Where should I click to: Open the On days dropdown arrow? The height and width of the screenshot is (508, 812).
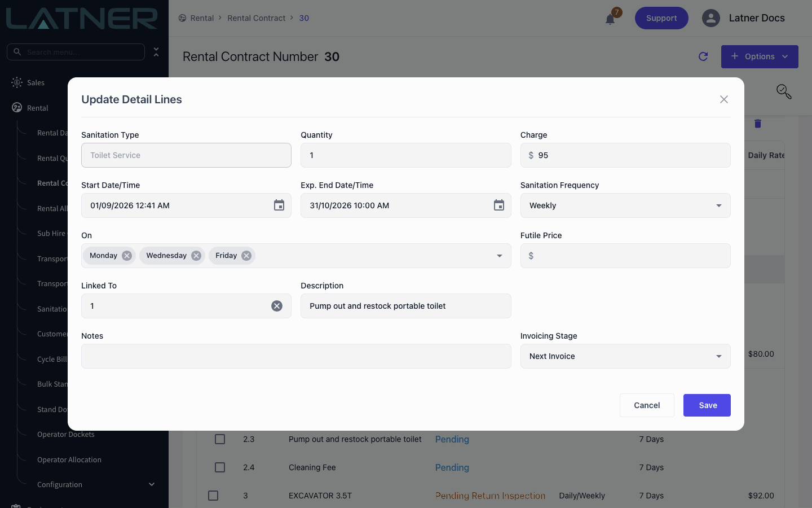tap(499, 256)
